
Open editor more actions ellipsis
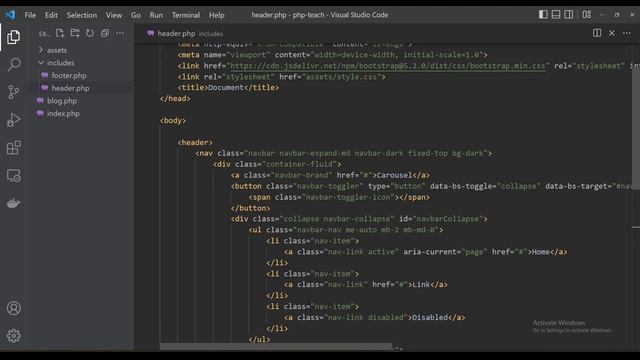click(627, 33)
